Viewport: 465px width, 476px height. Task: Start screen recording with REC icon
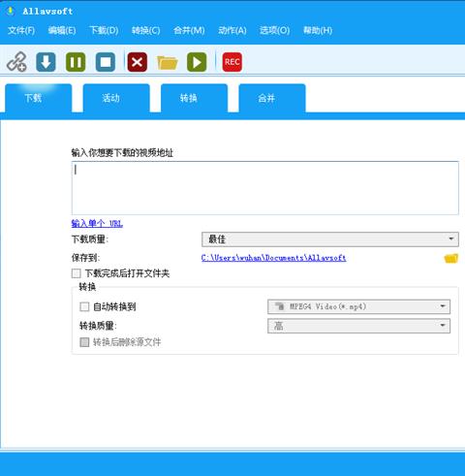click(232, 62)
